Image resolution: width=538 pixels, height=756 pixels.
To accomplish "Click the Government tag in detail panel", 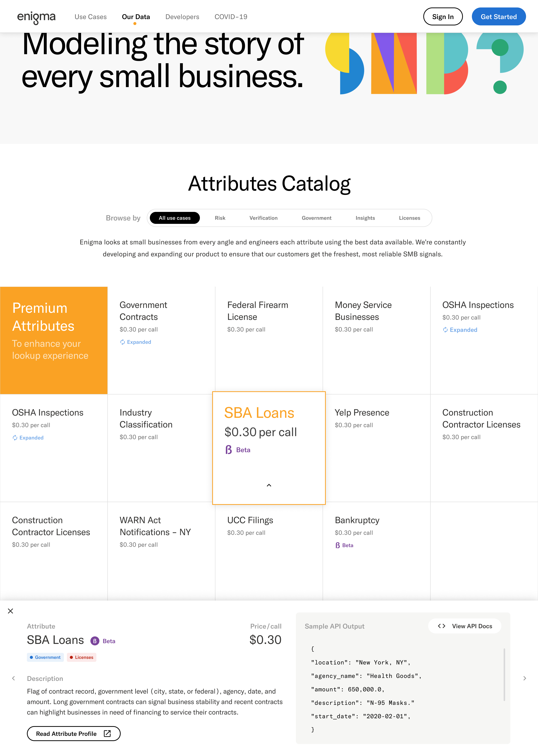I will click(45, 658).
